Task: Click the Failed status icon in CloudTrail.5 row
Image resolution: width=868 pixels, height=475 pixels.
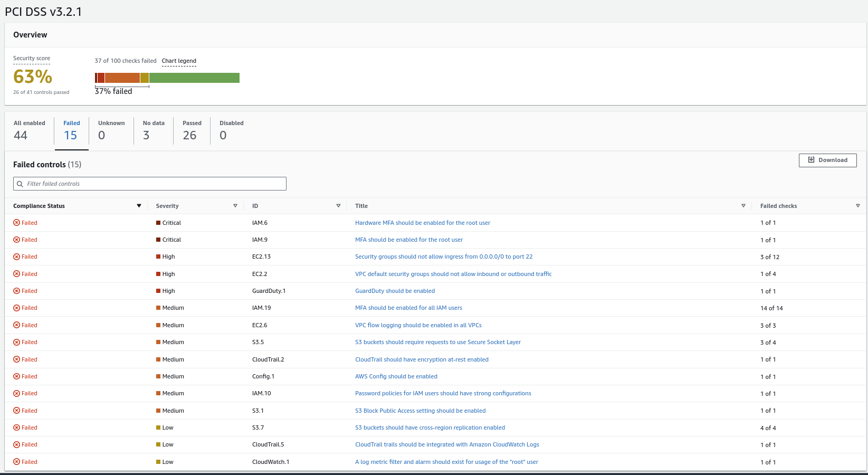Action: point(16,444)
